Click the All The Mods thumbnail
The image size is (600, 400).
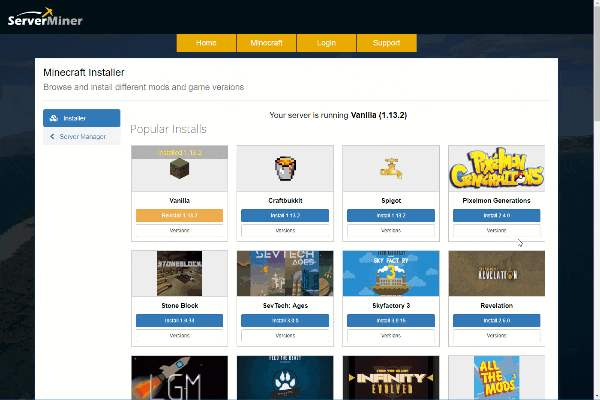(497, 378)
